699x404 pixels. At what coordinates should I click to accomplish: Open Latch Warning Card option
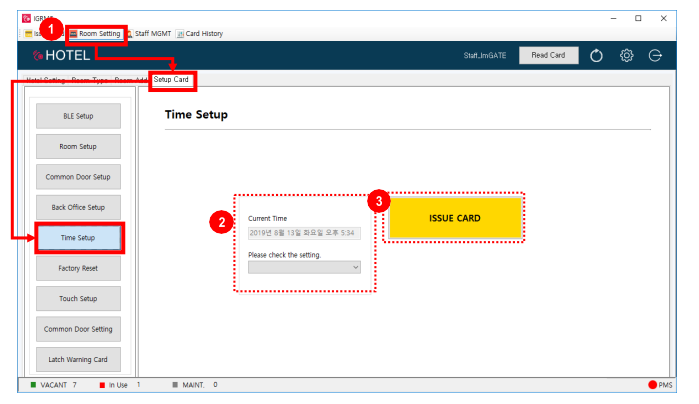coord(78,359)
